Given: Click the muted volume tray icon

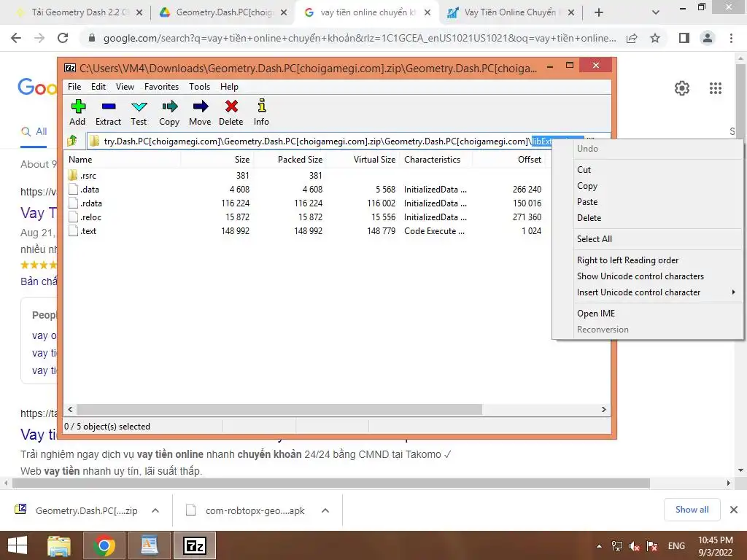Looking at the screenshot, I should [634, 546].
